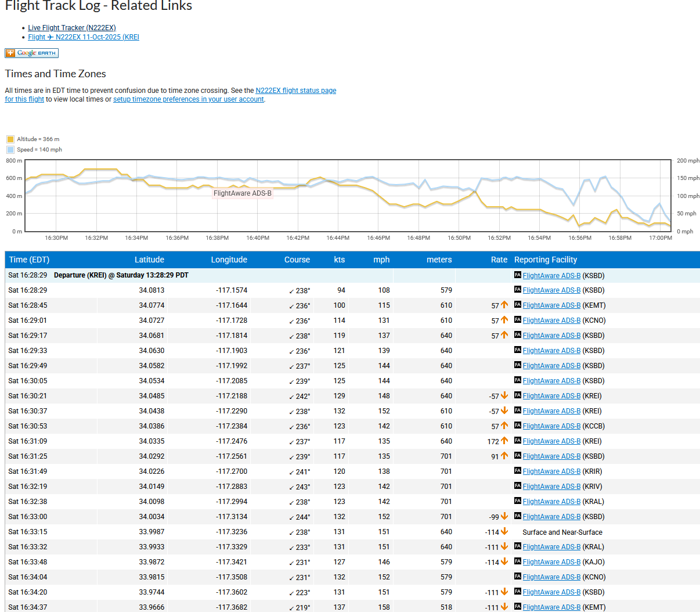This screenshot has height=612, width=700.
Task: Click the FA icon in the Departure row
Action: 518,275
